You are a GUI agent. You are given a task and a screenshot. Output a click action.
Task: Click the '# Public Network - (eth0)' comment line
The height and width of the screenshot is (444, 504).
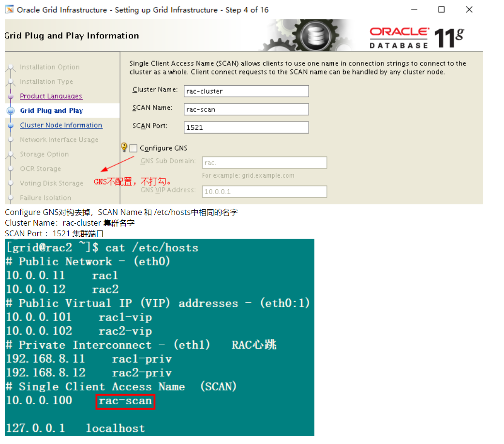click(x=88, y=261)
